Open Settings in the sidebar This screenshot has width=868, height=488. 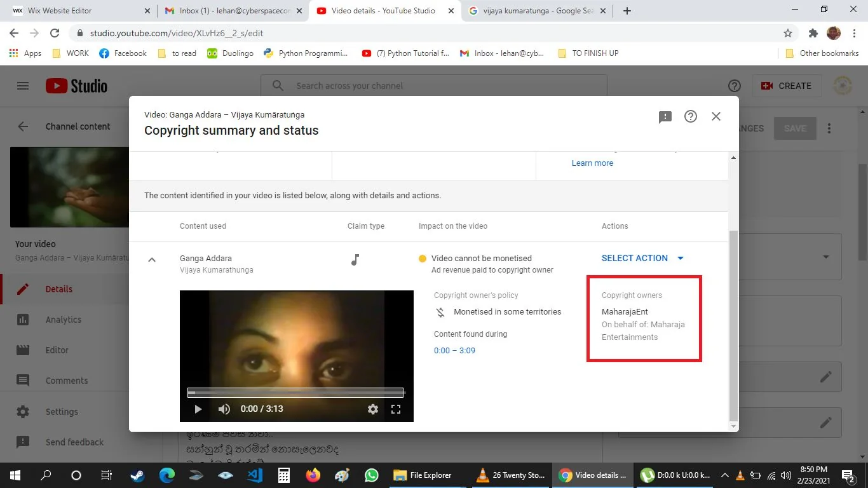point(64,412)
